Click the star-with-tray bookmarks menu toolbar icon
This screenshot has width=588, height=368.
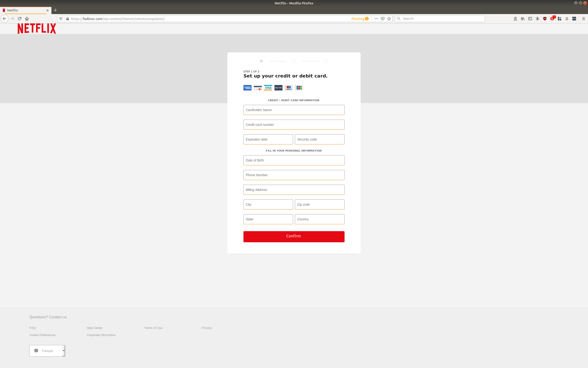515,19
